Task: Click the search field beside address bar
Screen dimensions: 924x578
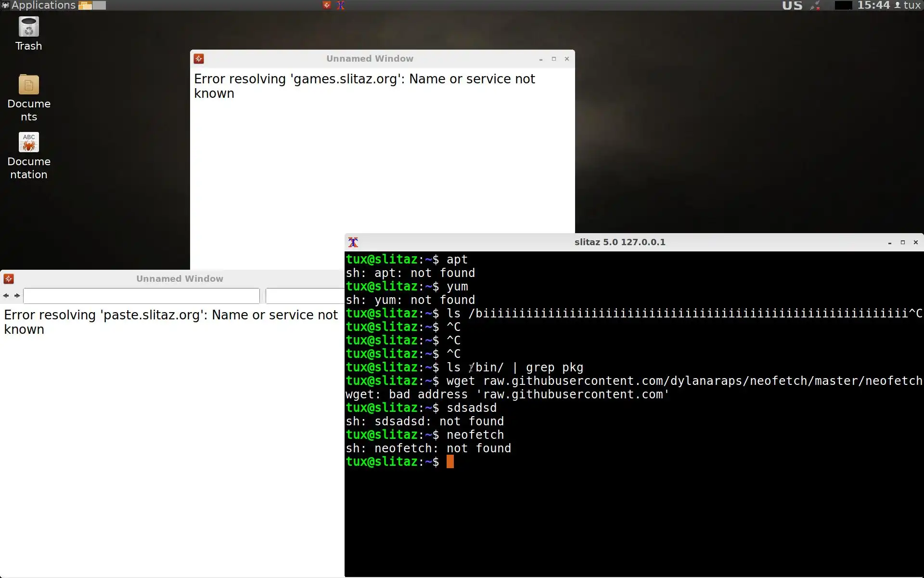Action: [x=305, y=296]
